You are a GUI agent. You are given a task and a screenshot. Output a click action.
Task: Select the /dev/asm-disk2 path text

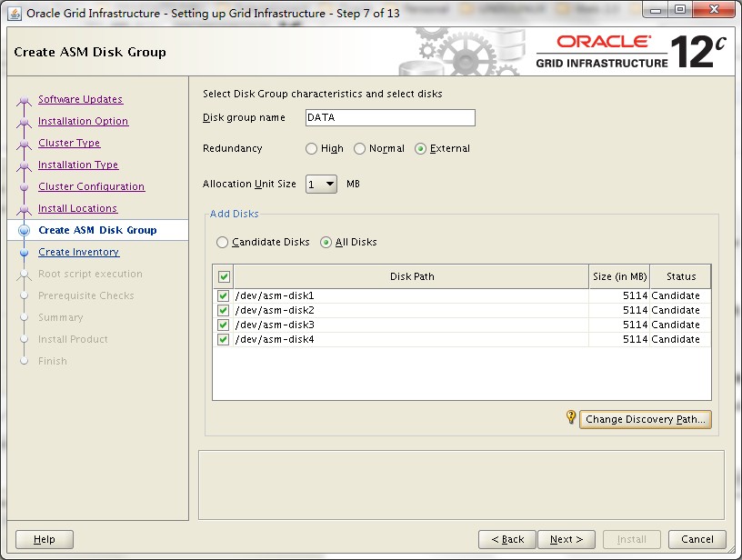point(275,311)
